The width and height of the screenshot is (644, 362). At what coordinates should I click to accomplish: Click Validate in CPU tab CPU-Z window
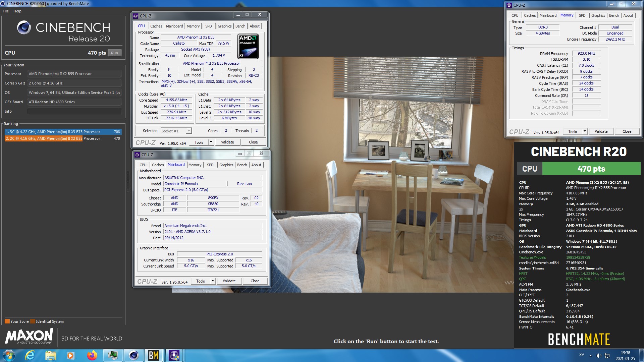click(x=227, y=142)
